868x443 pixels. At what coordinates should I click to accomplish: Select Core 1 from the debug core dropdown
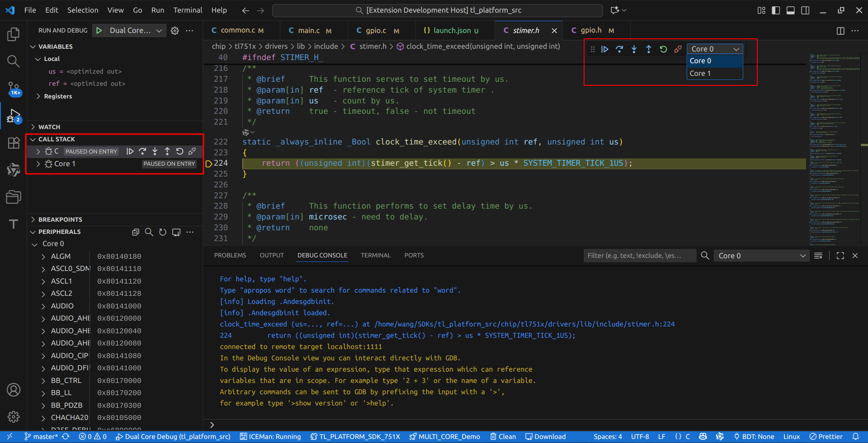coord(700,73)
